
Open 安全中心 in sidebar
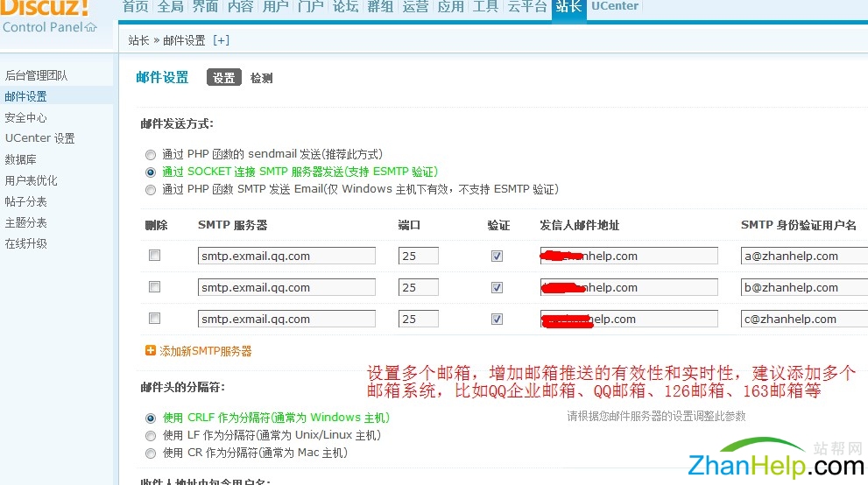(x=25, y=117)
